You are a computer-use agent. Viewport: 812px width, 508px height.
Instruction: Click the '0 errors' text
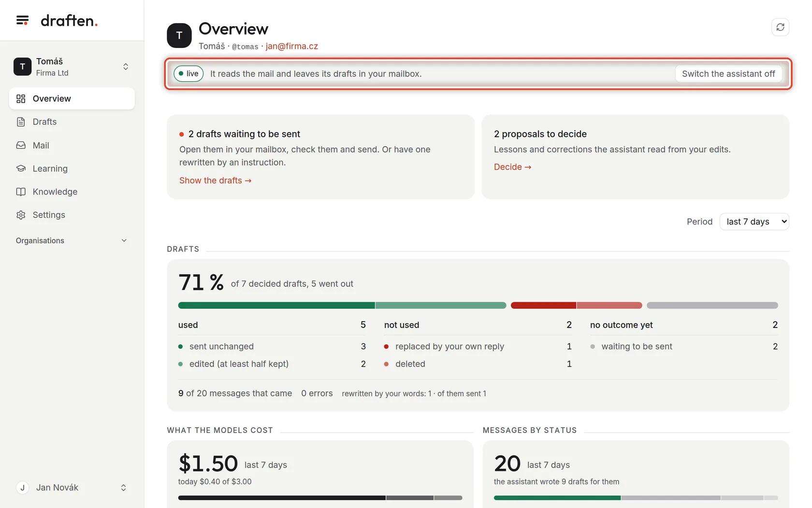317,393
